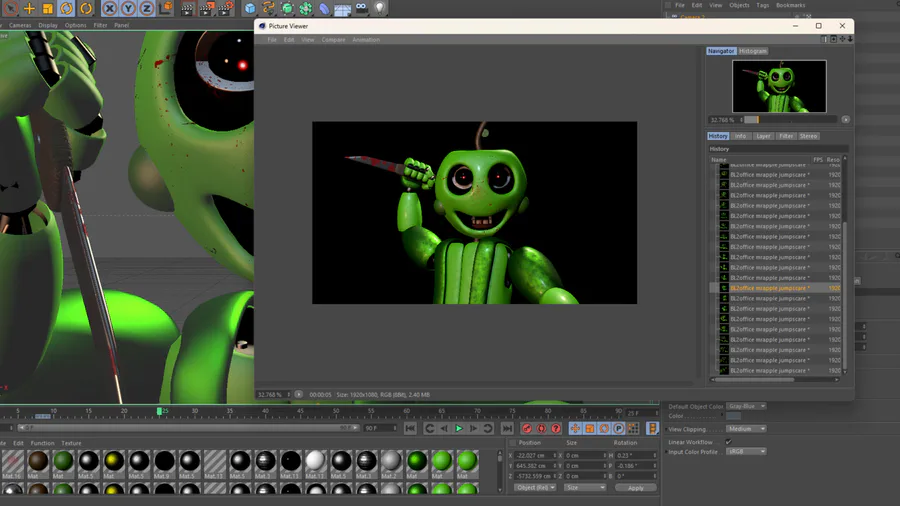This screenshot has height=506, width=900.
Task: Select the Move tool in top toolbar
Action: point(29,8)
